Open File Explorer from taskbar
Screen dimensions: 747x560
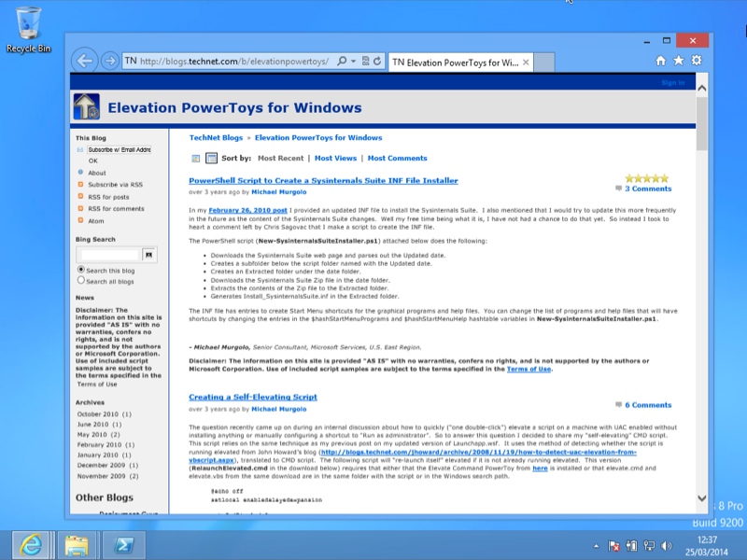click(x=77, y=546)
